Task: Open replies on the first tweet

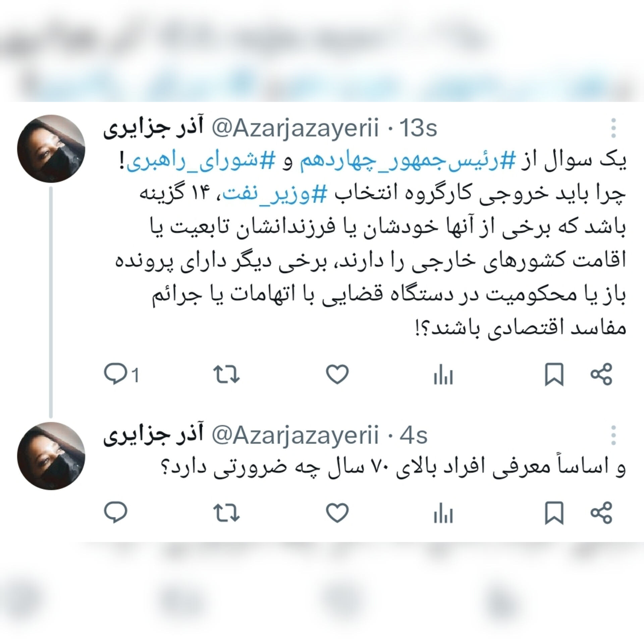Action: (x=121, y=375)
